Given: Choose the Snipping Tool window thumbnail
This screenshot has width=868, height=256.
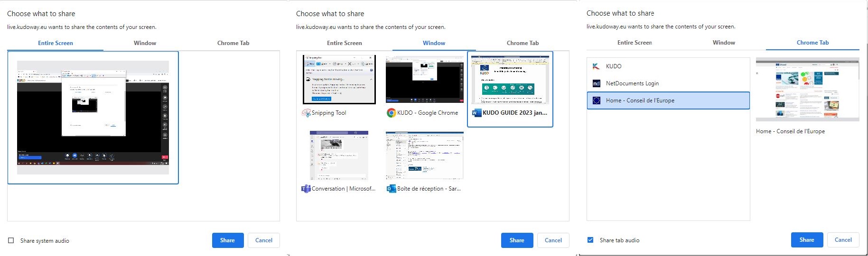Looking at the screenshot, I should coord(339,79).
